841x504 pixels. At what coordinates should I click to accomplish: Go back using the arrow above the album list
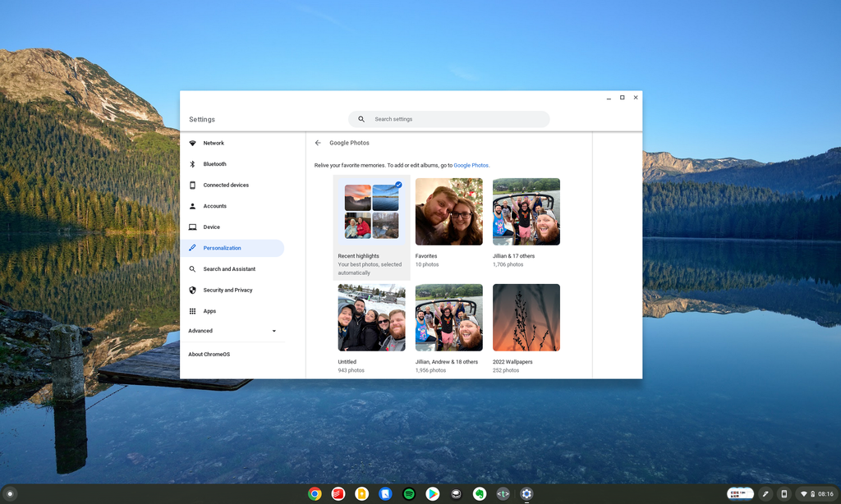point(317,142)
